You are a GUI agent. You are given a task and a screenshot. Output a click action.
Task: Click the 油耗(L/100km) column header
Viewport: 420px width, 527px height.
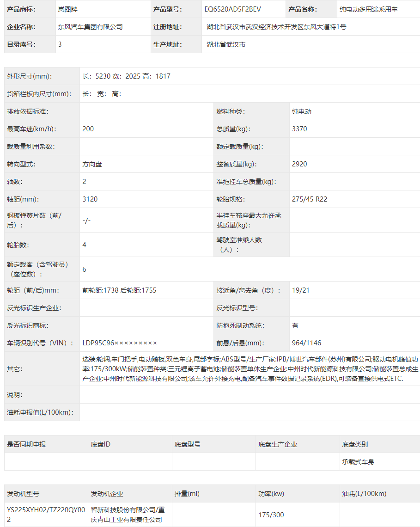[x=364, y=494]
